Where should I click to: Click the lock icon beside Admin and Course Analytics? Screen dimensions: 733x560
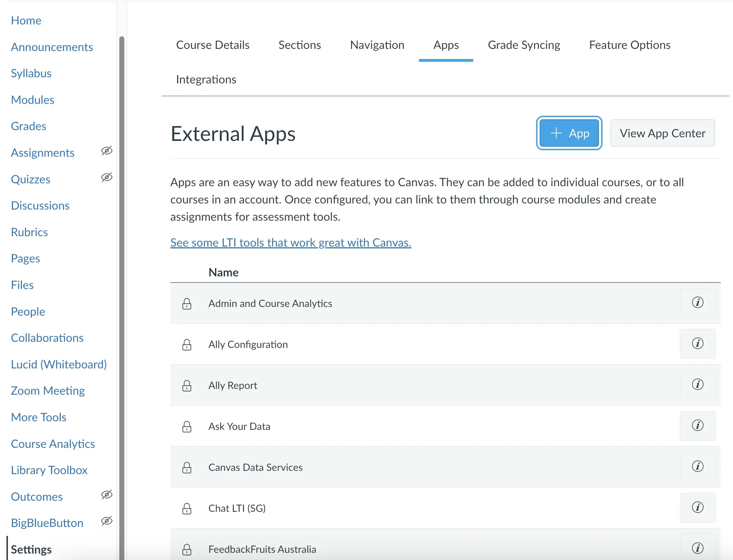point(187,304)
